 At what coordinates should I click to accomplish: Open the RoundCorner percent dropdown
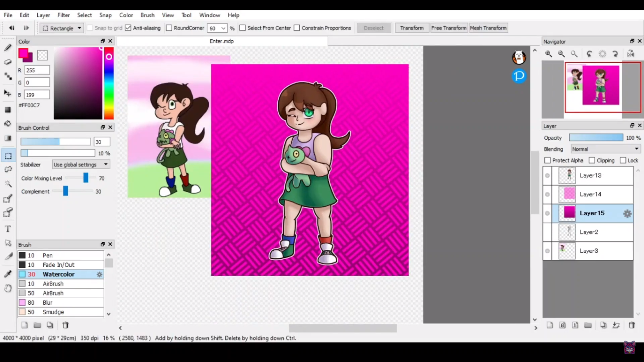tap(223, 28)
